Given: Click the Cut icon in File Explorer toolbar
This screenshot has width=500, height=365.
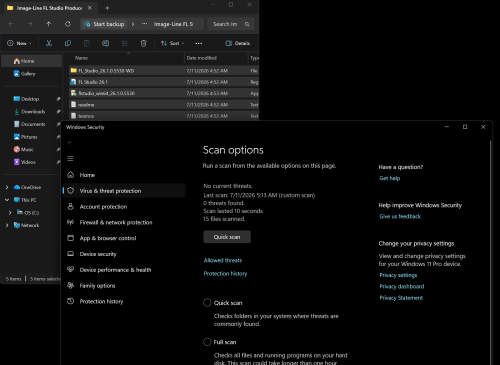Looking at the screenshot, I should pyautogui.click(x=49, y=43).
